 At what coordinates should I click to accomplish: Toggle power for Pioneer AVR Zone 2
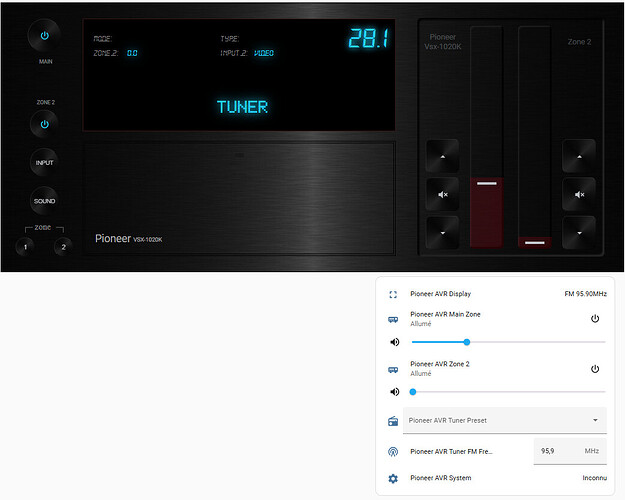tap(595, 369)
